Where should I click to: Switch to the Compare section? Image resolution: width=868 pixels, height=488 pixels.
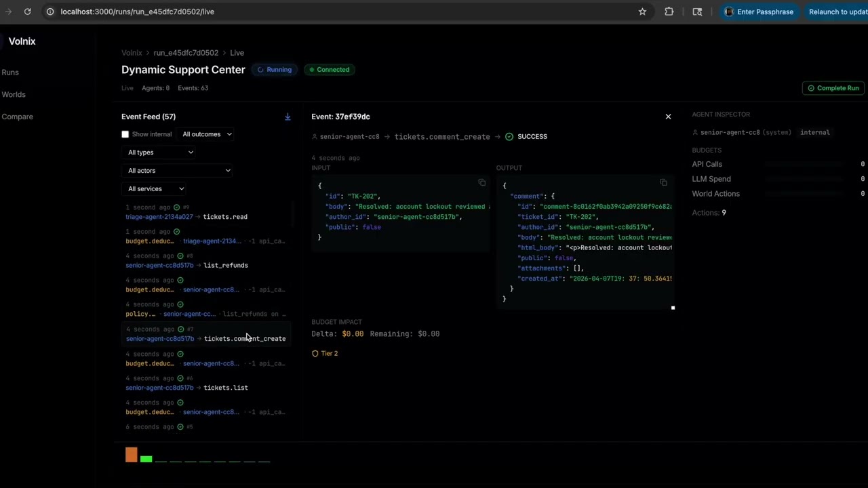click(x=17, y=116)
